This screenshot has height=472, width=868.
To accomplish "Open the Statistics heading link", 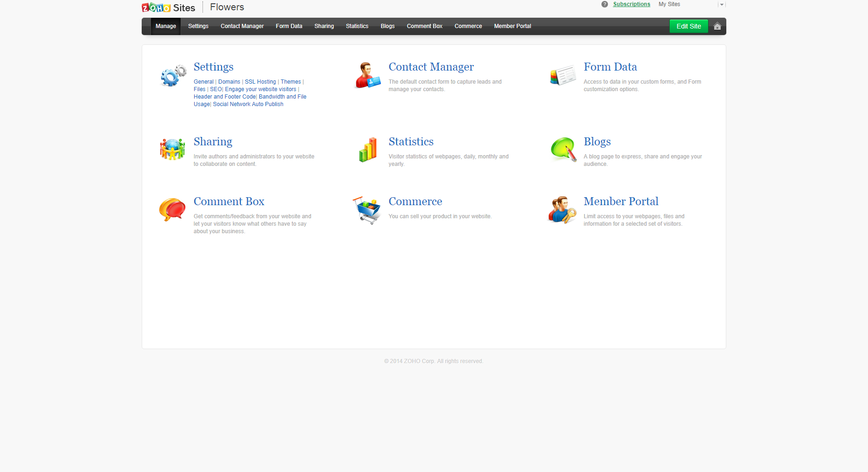I will (x=411, y=142).
